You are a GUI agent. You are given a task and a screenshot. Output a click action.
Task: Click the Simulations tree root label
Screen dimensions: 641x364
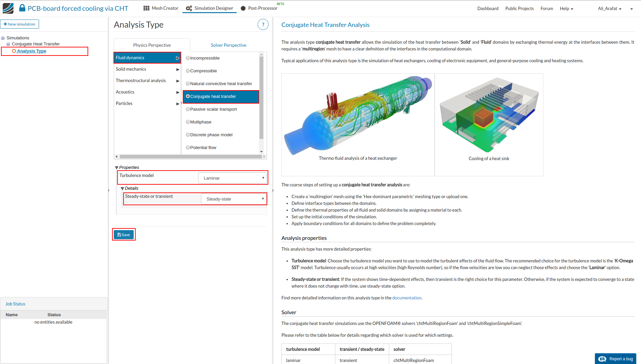click(x=18, y=38)
